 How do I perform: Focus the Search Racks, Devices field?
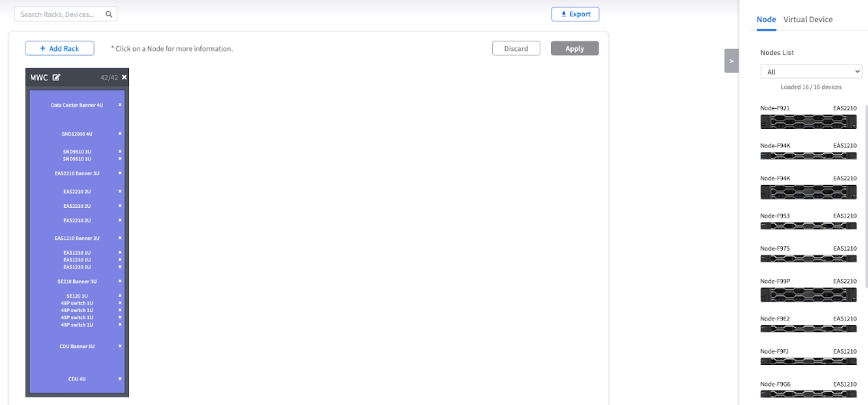(58, 14)
